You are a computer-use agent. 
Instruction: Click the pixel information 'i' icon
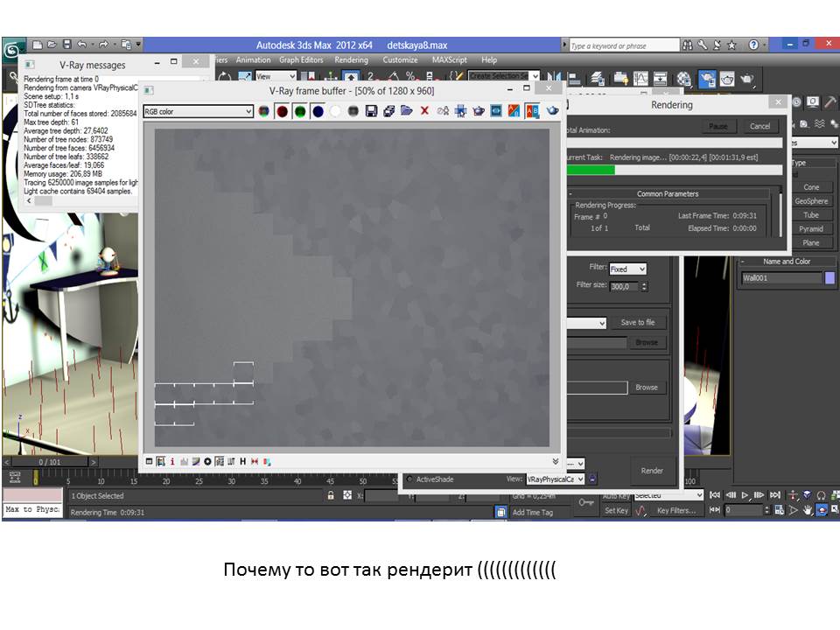click(172, 461)
